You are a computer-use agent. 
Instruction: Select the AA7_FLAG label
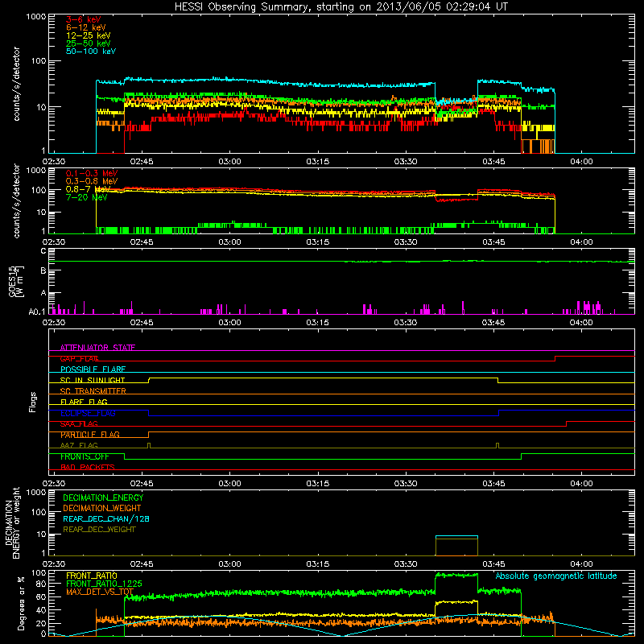point(79,445)
